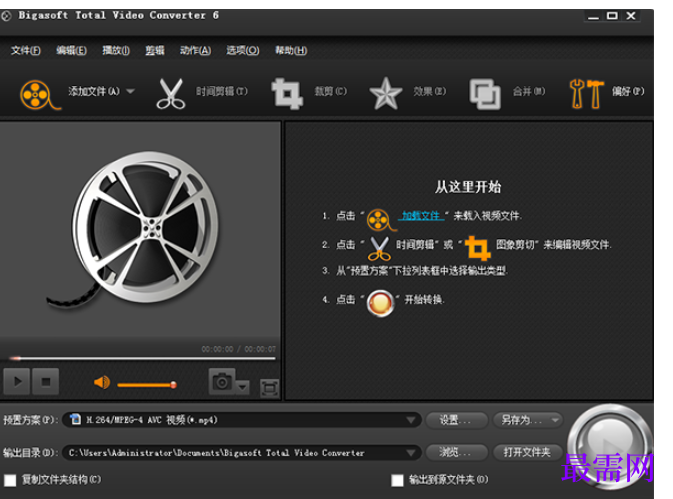Viewport: 673px width, 499px height.
Task: Play the video preview
Action: (17, 381)
